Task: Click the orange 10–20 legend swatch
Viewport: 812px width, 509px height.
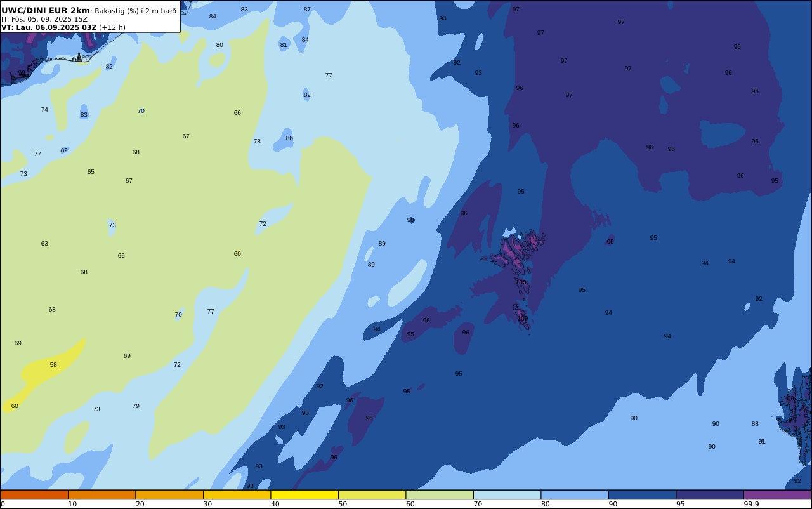Action: (101, 494)
